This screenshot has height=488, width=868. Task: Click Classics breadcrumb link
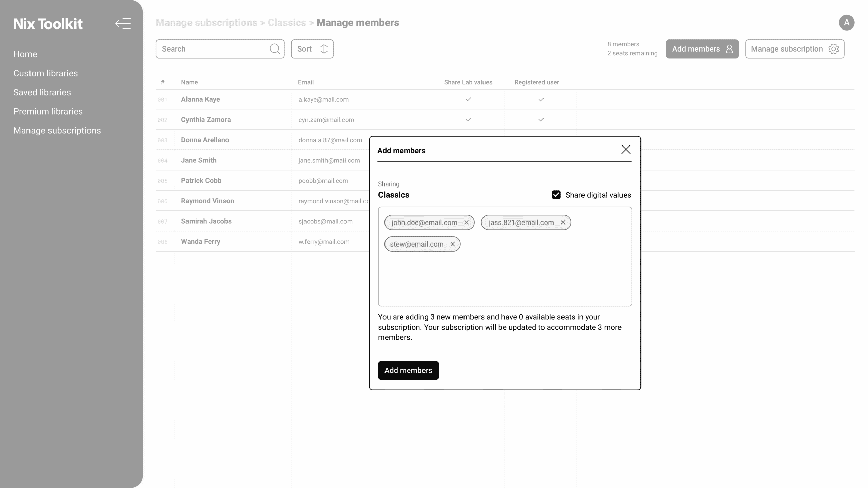pyautogui.click(x=287, y=23)
